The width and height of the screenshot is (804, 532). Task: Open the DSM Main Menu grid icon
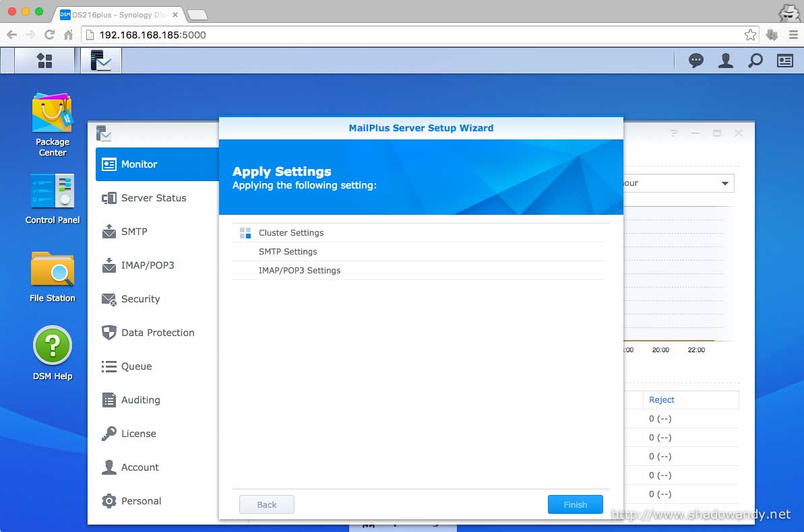point(44,61)
